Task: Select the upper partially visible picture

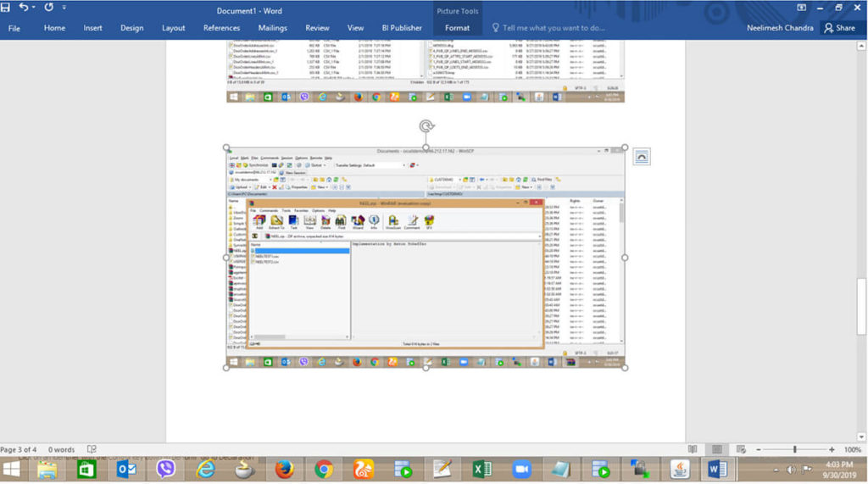Action: tap(426, 71)
